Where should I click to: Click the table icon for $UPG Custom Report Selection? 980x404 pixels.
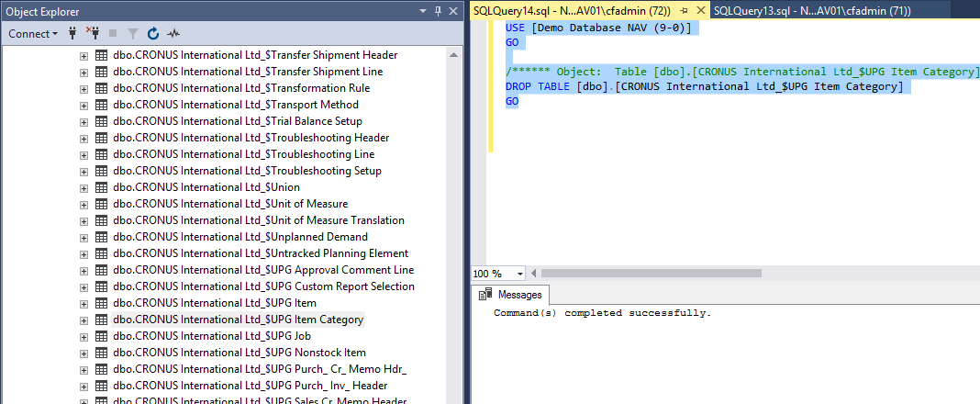[101, 287]
